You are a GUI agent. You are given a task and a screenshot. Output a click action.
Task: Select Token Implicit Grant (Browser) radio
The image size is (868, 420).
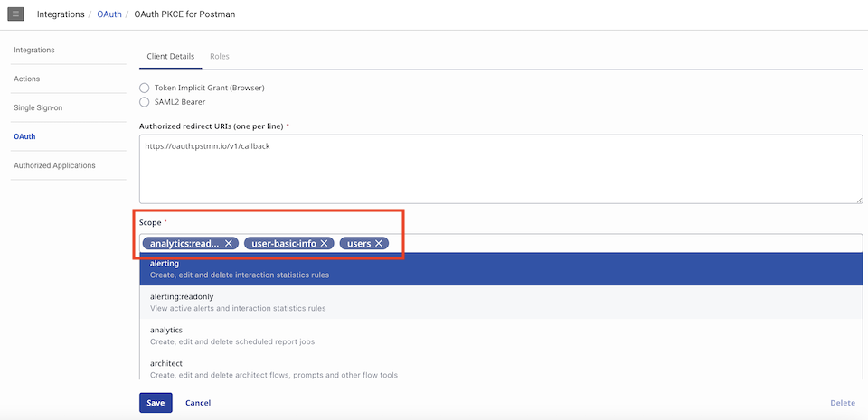coord(145,88)
